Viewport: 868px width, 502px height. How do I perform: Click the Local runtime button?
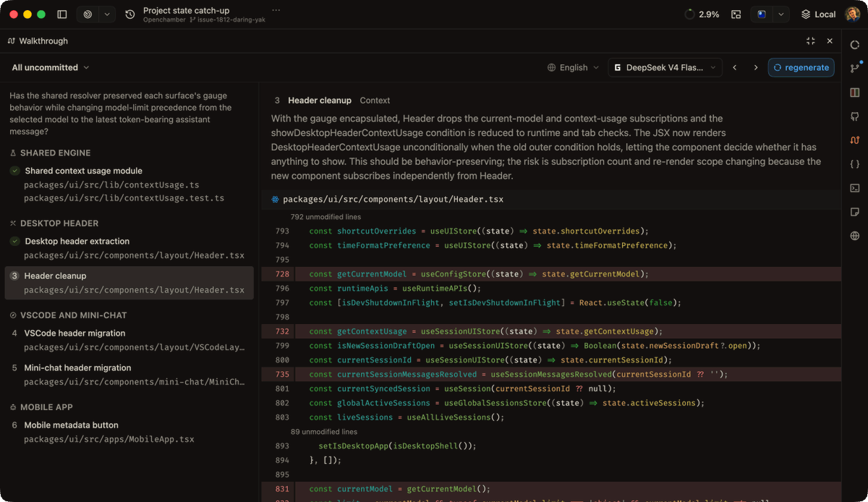click(818, 14)
